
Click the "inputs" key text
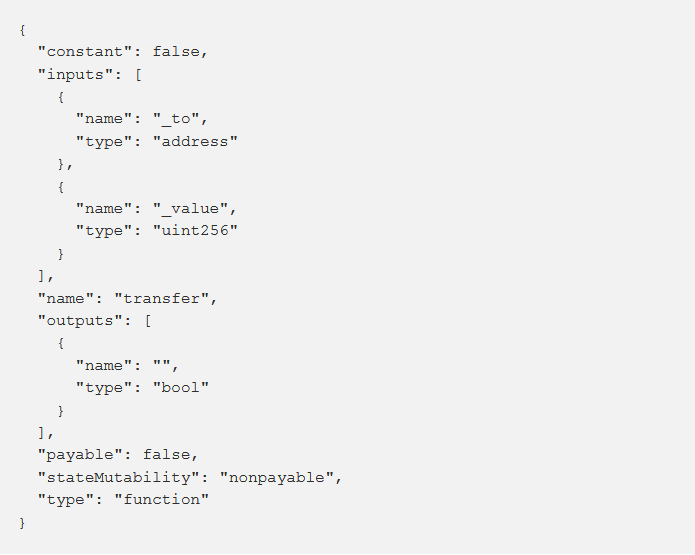point(75,74)
